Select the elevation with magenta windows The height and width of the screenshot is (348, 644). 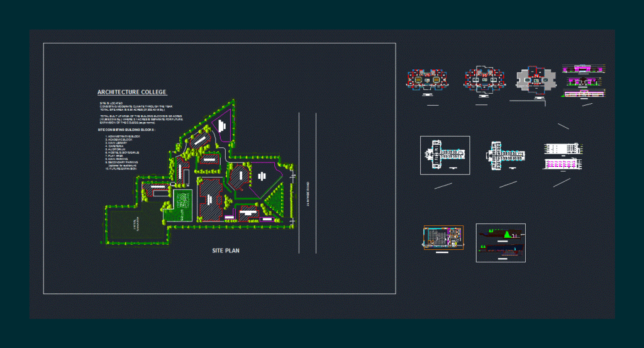click(x=562, y=164)
